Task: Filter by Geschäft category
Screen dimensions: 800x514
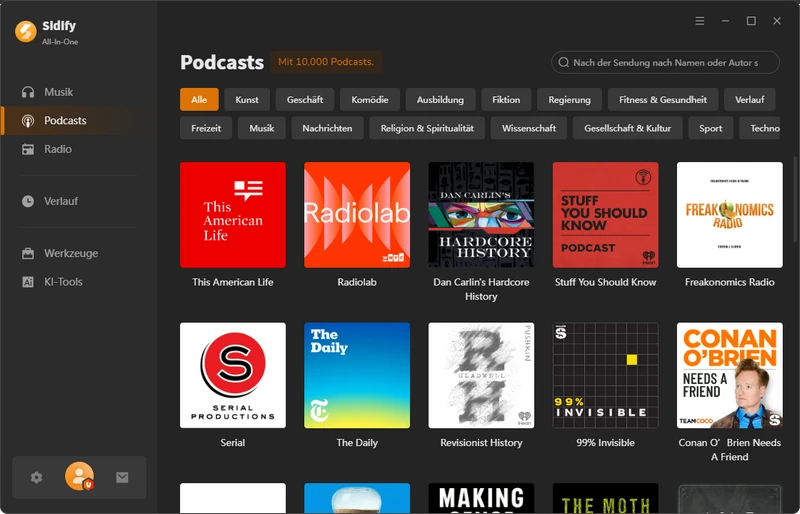Action: pyautogui.click(x=305, y=100)
